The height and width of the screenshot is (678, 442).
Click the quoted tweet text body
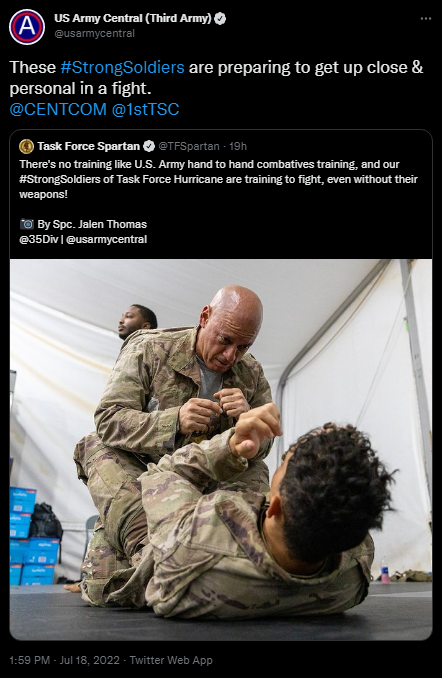pos(218,179)
